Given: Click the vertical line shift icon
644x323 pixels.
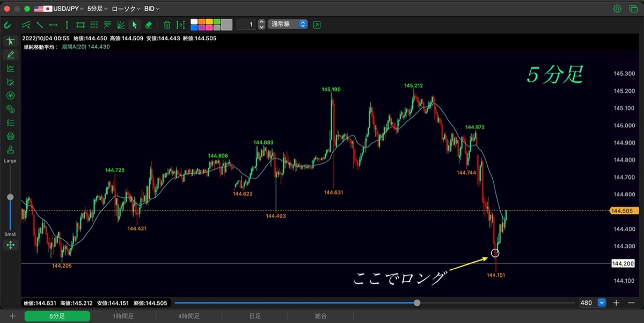Looking at the screenshot, I should [180, 25].
